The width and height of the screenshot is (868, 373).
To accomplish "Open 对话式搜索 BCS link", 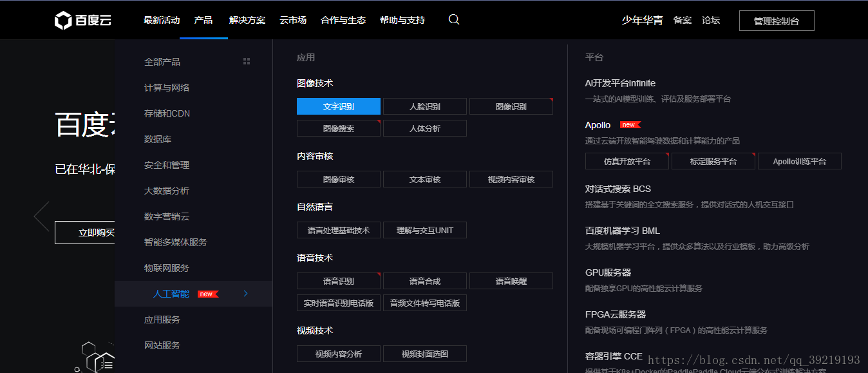I will pos(618,189).
